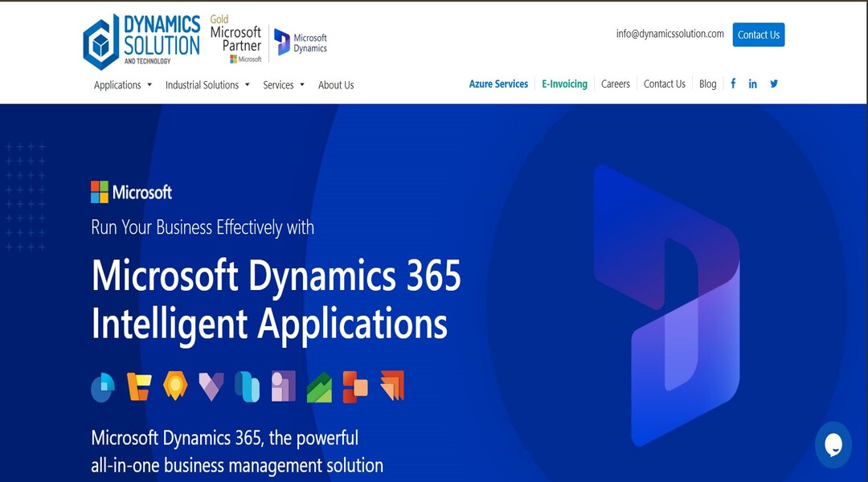Open the chat widget bubble at bottom right
This screenshot has height=482, width=868.
click(x=833, y=445)
